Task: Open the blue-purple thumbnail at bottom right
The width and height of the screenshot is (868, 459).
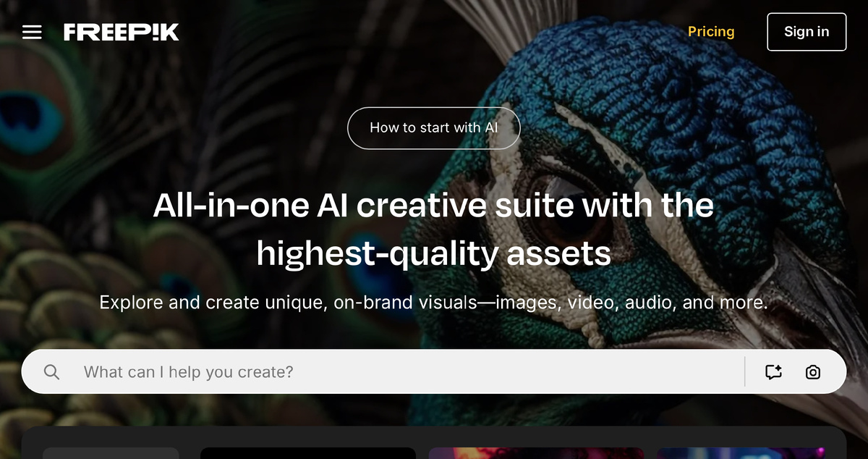Action: [741, 453]
